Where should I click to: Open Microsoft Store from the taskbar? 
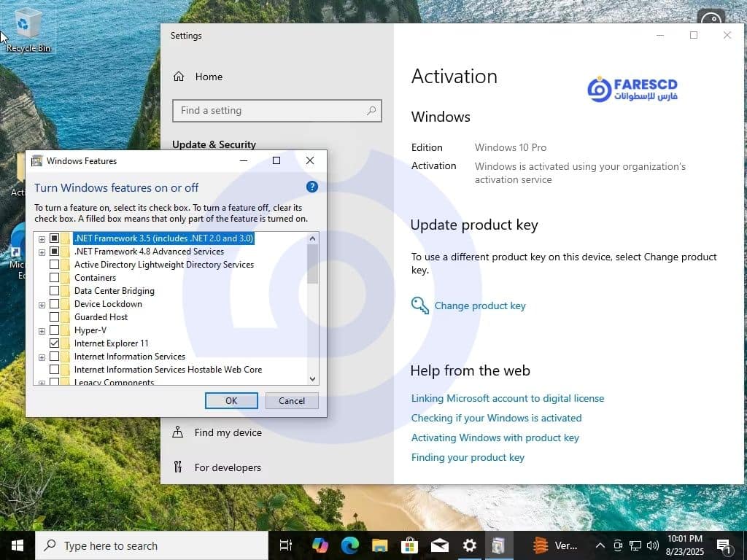click(x=409, y=545)
